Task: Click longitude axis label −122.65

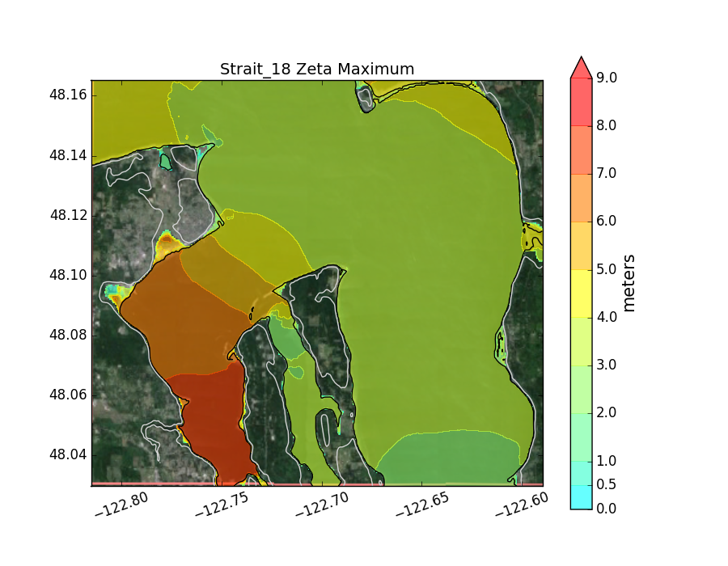Action: coord(422,505)
